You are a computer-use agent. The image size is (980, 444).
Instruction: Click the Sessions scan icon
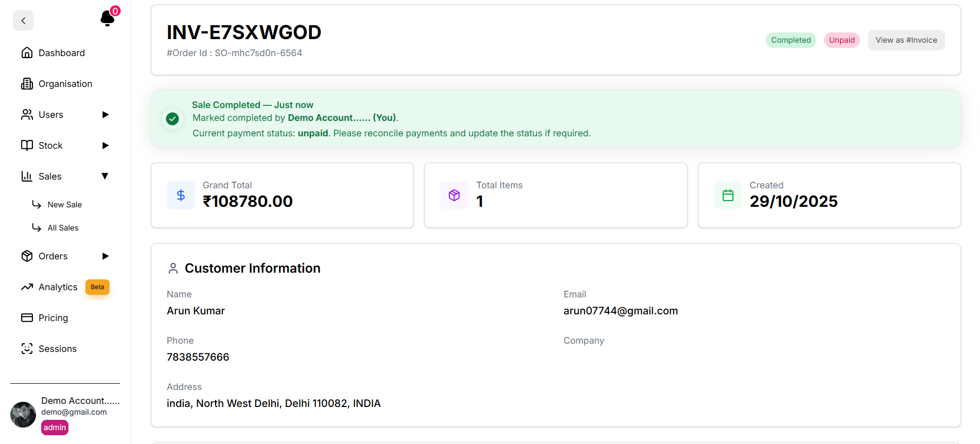27,349
